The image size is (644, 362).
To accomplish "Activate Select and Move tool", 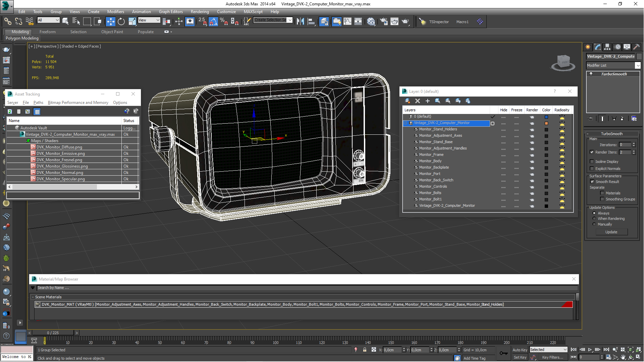I will click(x=110, y=21).
